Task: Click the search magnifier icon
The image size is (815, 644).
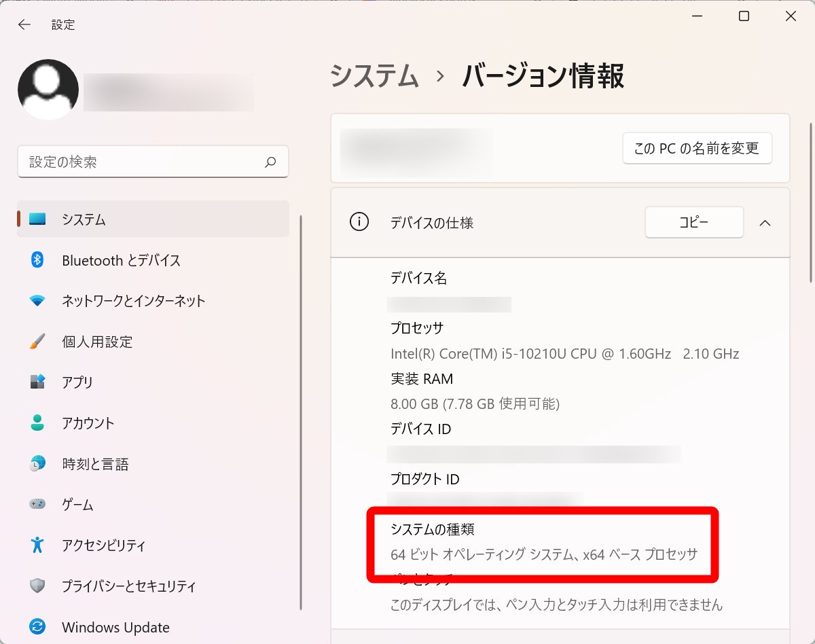Action: [x=270, y=162]
